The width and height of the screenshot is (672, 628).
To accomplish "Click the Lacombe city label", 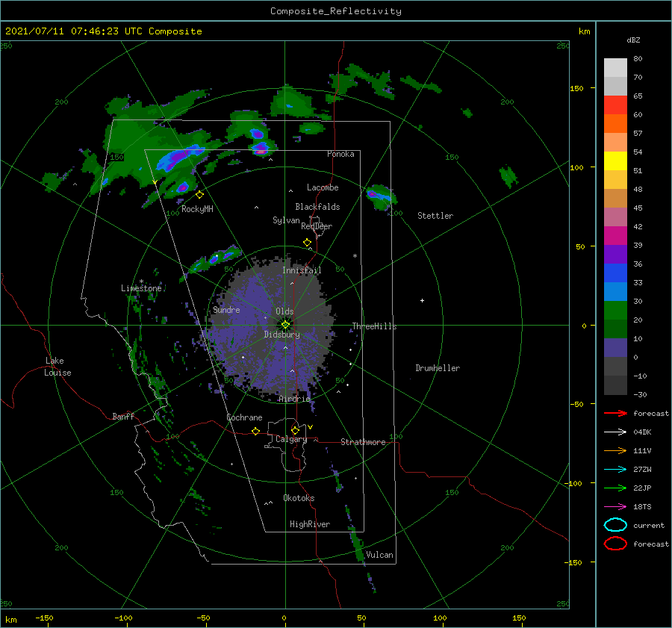I will pyautogui.click(x=323, y=187).
